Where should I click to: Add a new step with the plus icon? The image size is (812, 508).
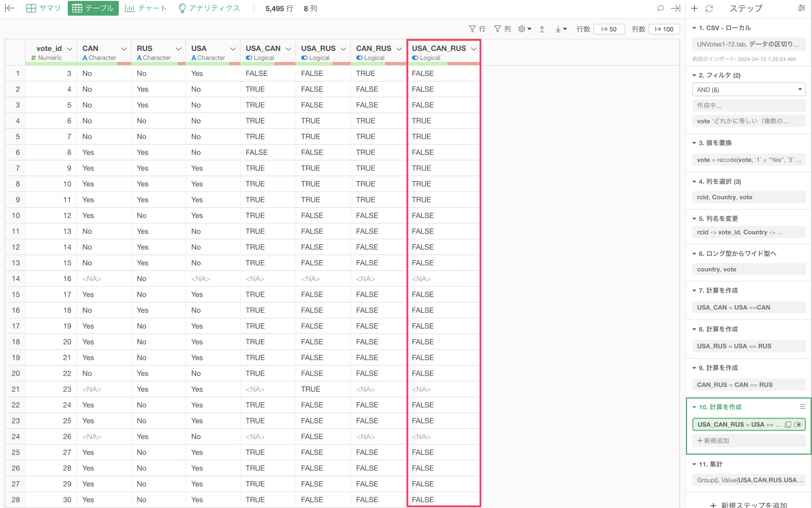click(x=694, y=8)
